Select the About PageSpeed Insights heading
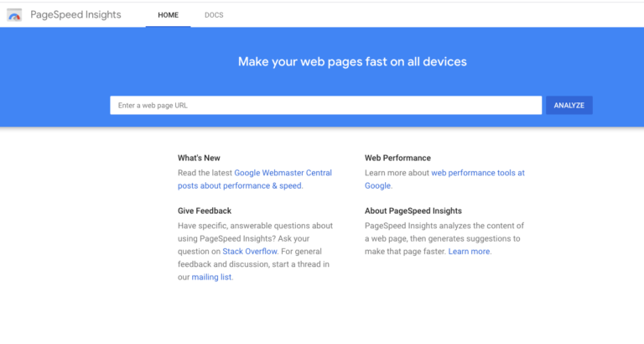644x344 pixels. 413,211
